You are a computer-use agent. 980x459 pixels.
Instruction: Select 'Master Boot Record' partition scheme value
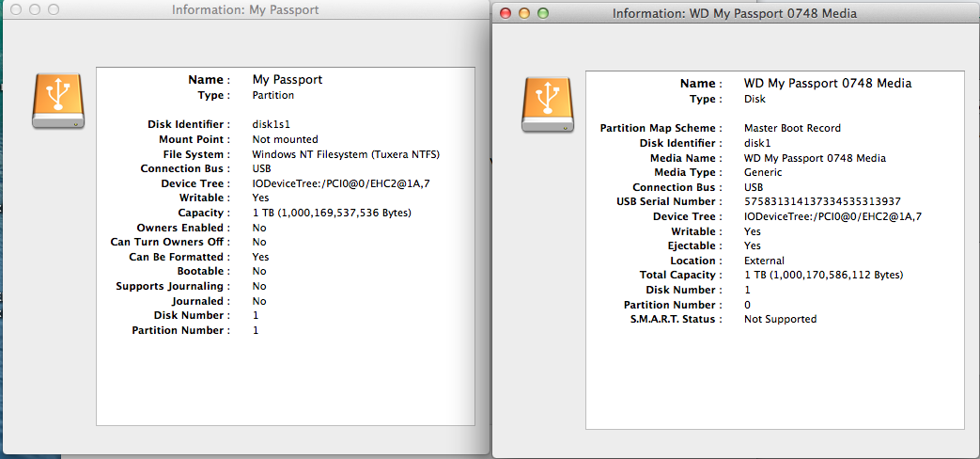792,128
